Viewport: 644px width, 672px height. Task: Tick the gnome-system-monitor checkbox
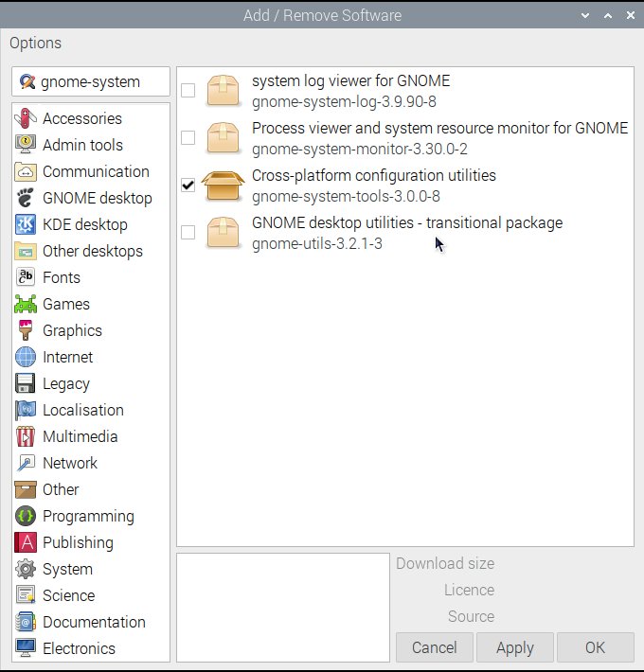click(188, 138)
